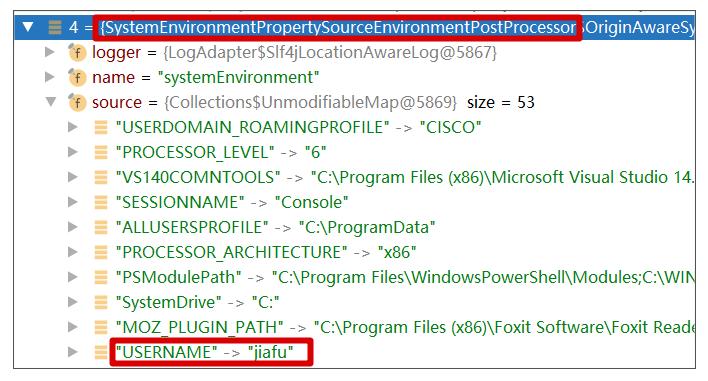Collapse the element 4 node arrow
The width and height of the screenshot is (708, 381).
28,27
